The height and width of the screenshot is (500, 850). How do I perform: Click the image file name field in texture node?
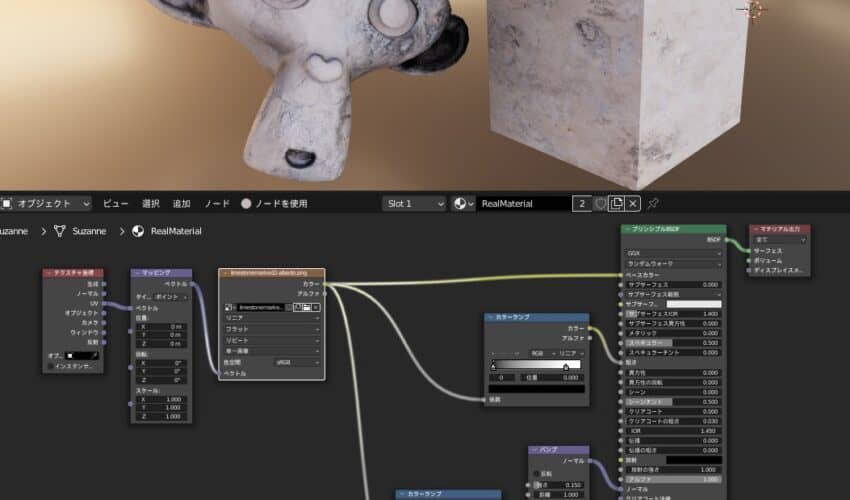(262, 307)
